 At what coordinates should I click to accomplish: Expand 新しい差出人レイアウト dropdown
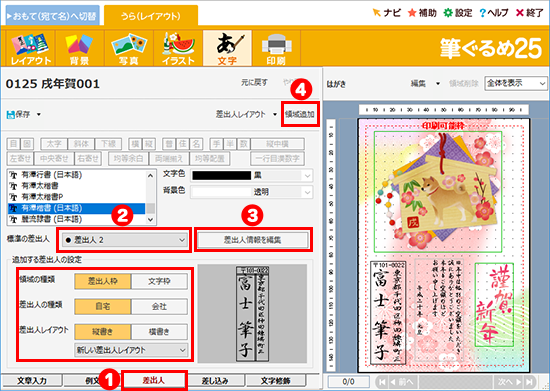click(x=131, y=350)
